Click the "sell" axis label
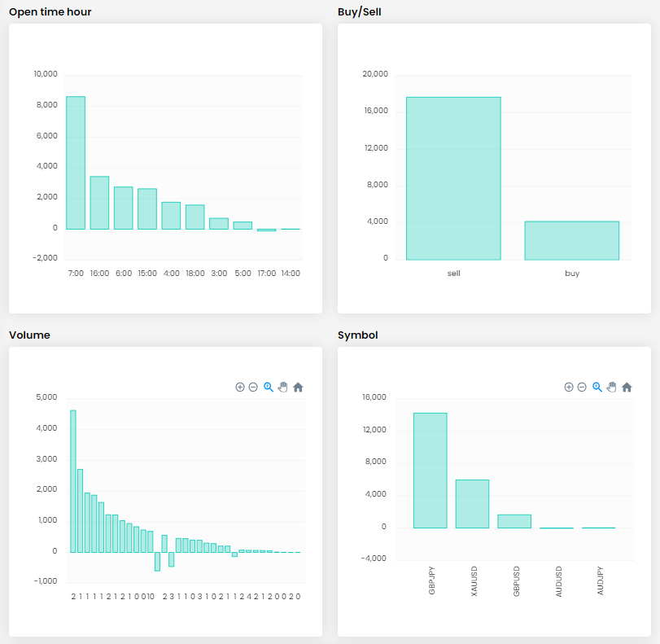660x644 pixels. 454,274
